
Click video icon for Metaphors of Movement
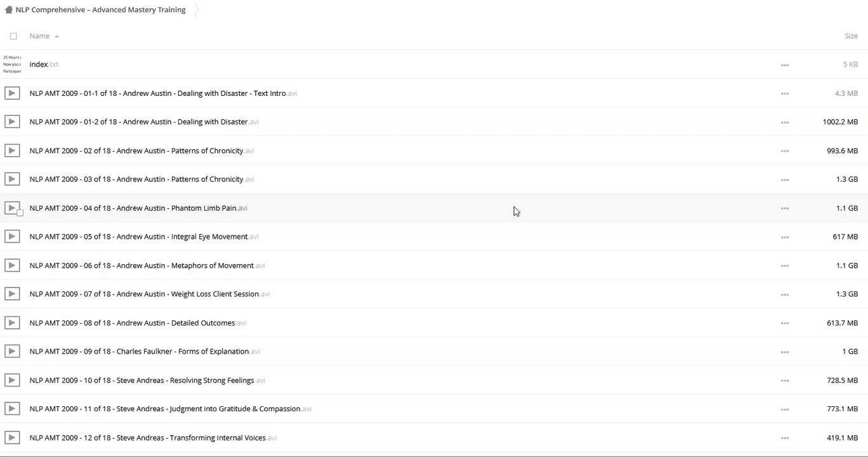click(x=11, y=265)
